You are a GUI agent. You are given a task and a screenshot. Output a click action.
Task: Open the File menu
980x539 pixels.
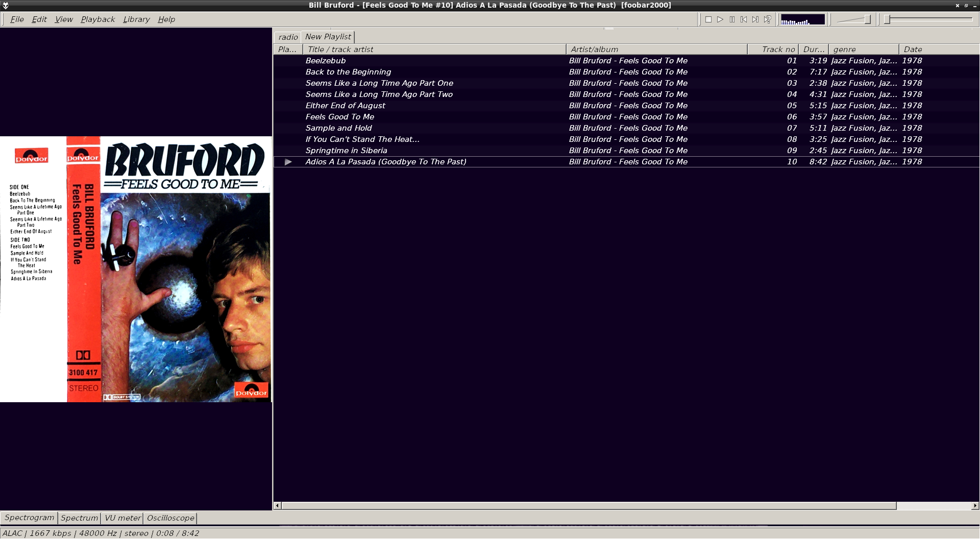[17, 19]
